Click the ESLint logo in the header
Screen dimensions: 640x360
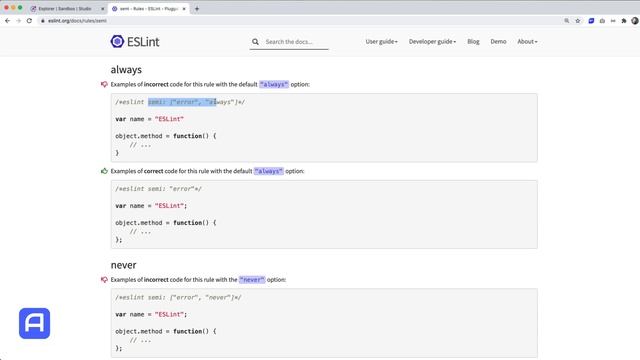(x=135, y=41)
